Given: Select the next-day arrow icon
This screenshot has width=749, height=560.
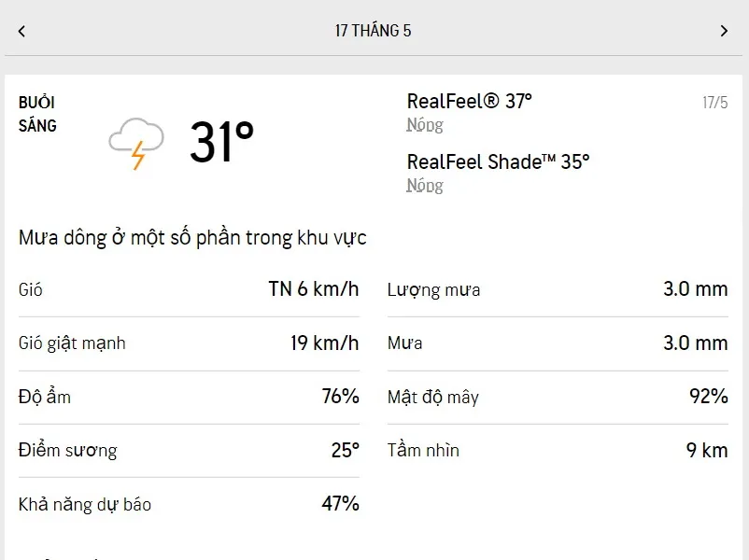Looking at the screenshot, I should pyautogui.click(x=724, y=31).
